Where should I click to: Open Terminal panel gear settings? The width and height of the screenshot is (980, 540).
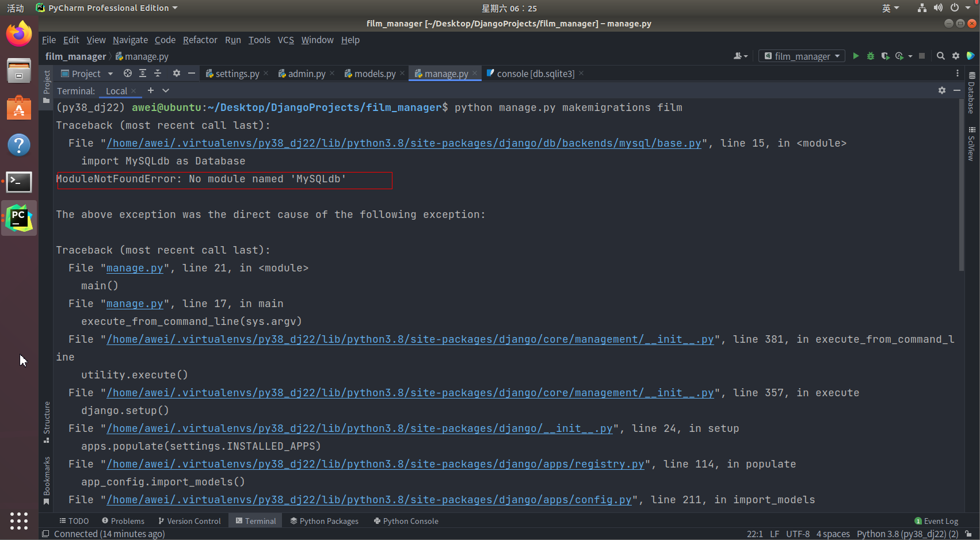942,90
